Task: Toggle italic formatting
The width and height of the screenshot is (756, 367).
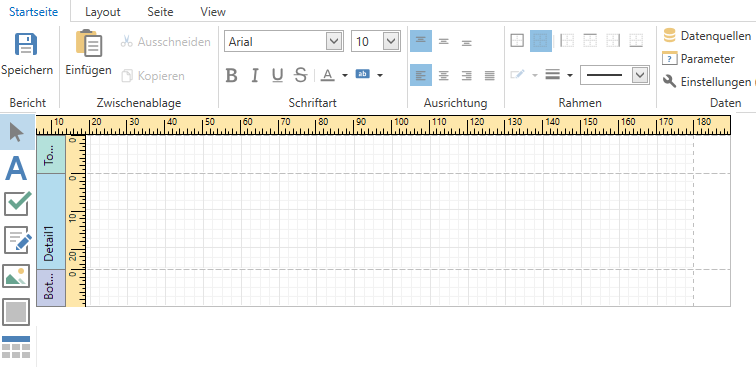Action: [x=255, y=75]
